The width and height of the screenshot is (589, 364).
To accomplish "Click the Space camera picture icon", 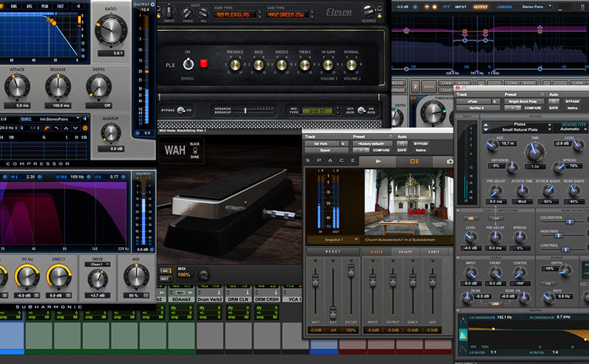I will click(450, 161).
